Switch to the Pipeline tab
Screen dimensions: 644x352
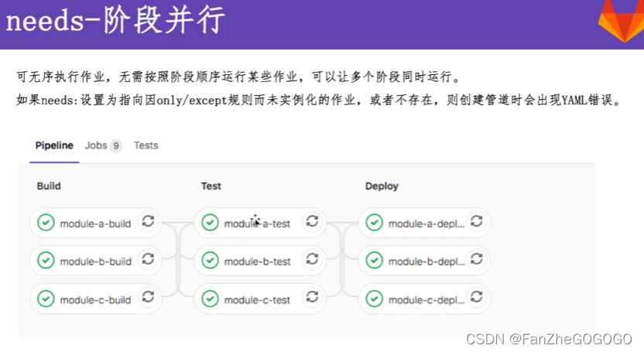pyautogui.click(x=54, y=145)
